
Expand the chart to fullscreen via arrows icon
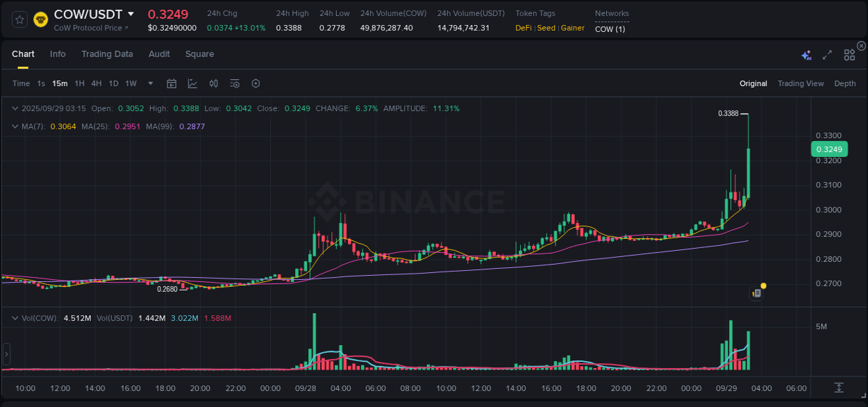[x=826, y=53]
